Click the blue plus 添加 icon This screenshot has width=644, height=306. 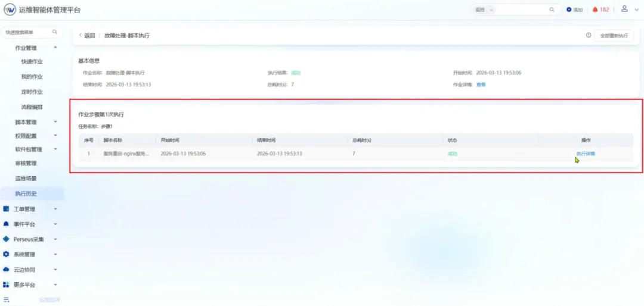(569, 10)
